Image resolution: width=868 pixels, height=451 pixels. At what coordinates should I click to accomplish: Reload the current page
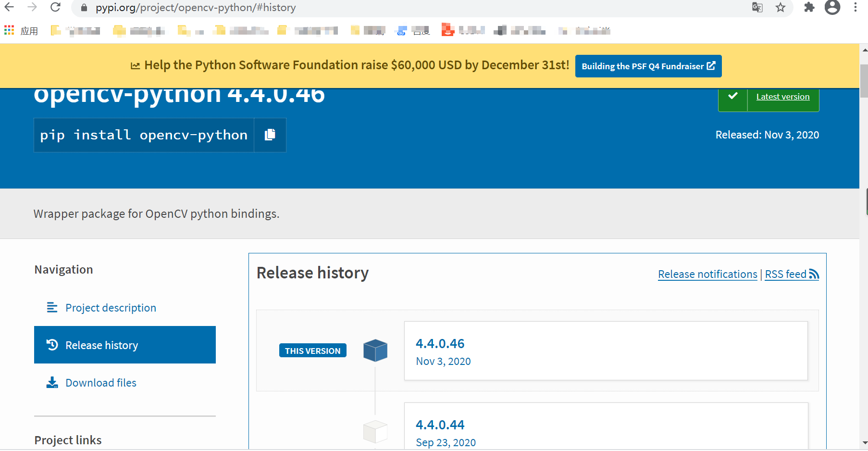[x=55, y=7]
